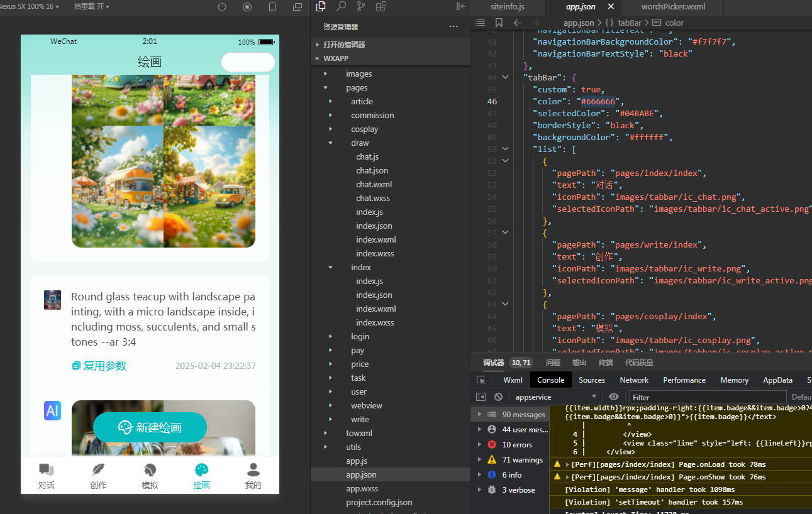Expand the Page.onLoad Perf warning message
Image resolution: width=812 pixels, height=514 pixels.
pyautogui.click(x=568, y=465)
